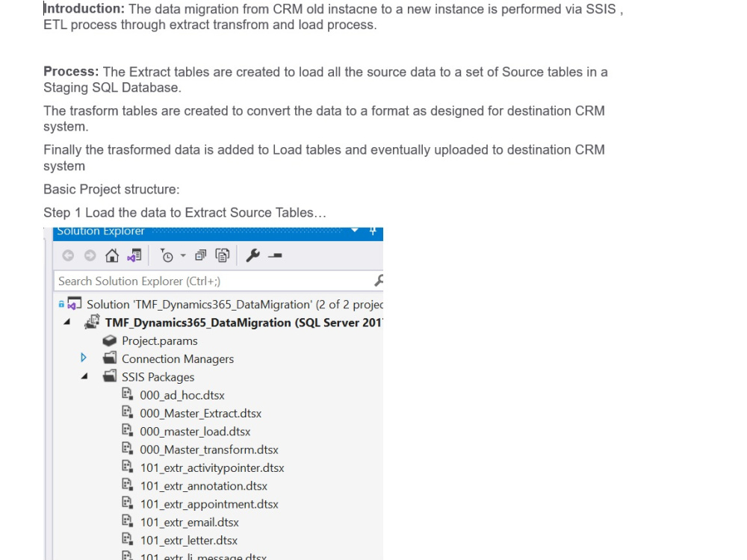Open the pending changes filter dropdown arrow
This screenshot has height=560, width=747.
(x=183, y=255)
